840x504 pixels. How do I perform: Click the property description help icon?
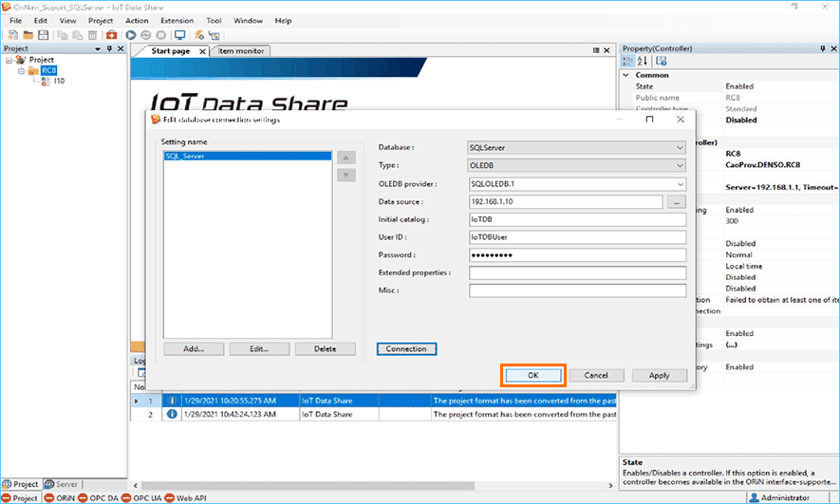(661, 61)
